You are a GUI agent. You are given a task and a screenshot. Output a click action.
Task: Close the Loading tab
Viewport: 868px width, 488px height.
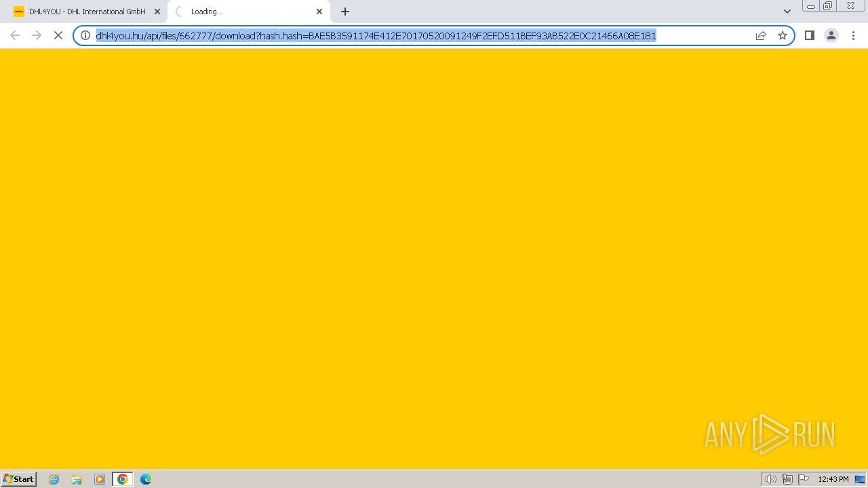pyautogui.click(x=319, y=12)
